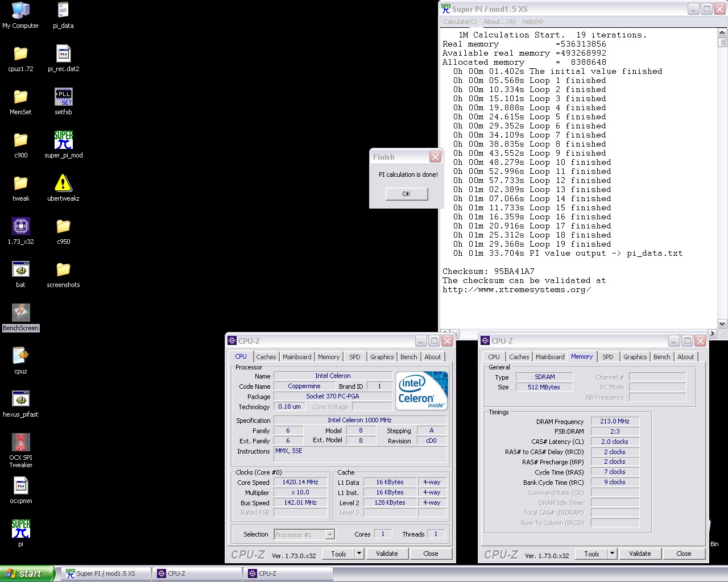This screenshot has height=582, width=728.
Task: Open the ocxpmm desktop icon
Action: pos(20,485)
